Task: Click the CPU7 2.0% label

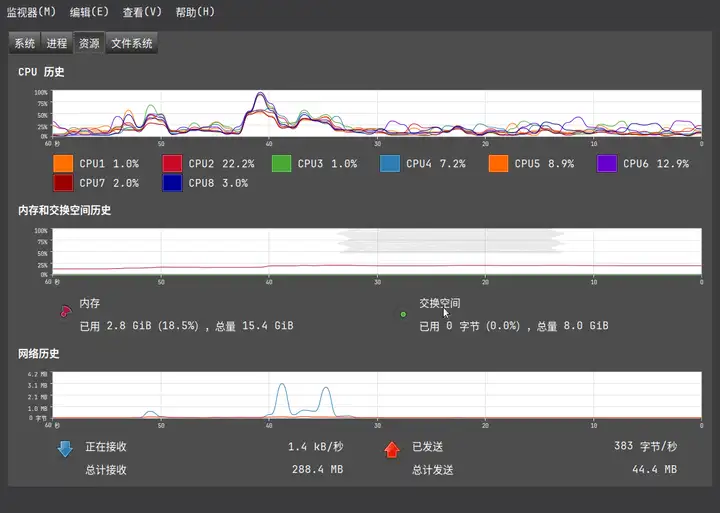Action: (x=109, y=183)
